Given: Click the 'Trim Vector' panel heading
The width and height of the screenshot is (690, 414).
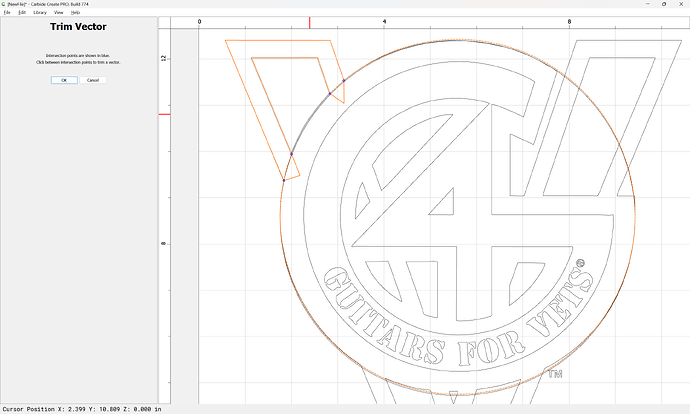Looking at the screenshot, I should click(78, 27).
